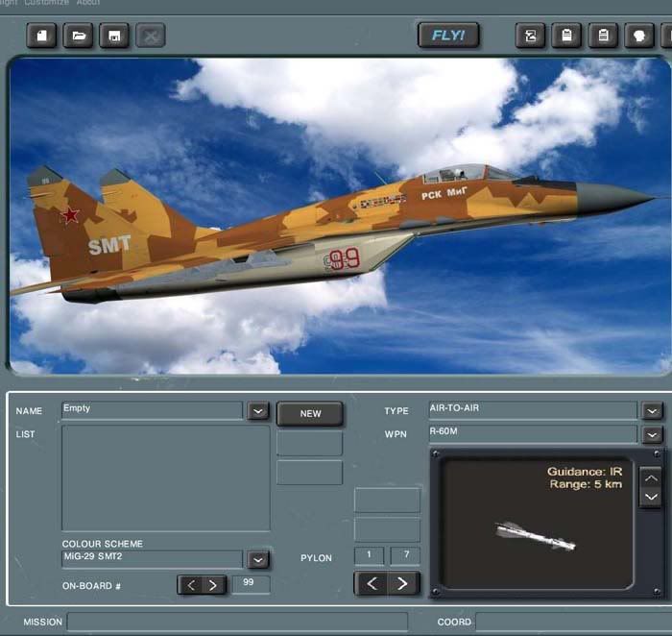
Task: Click the clipboard icon beside the helmet icon
Action: [x=604, y=36]
